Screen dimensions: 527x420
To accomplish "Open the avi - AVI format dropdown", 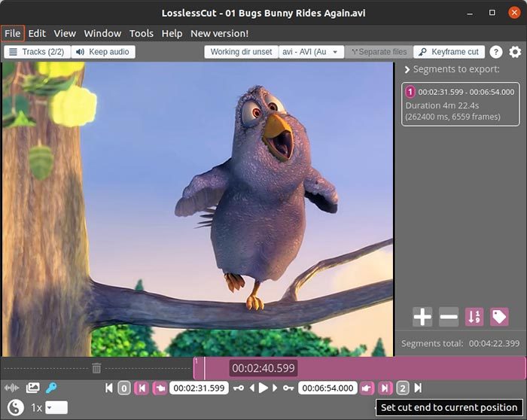I will [311, 52].
